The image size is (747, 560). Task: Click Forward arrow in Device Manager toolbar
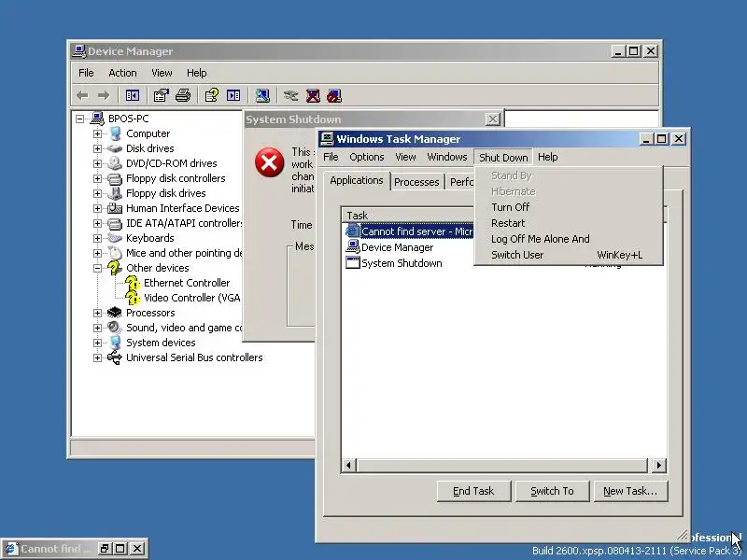point(104,96)
